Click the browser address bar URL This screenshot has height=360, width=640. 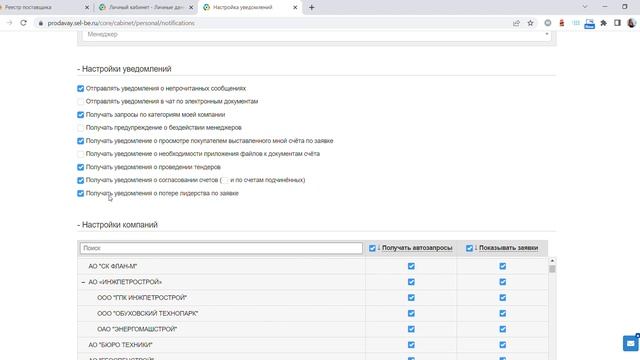121,23
